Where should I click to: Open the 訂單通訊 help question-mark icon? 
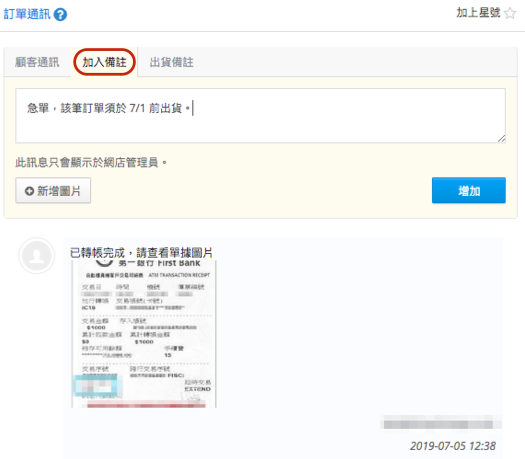click(x=60, y=15)
